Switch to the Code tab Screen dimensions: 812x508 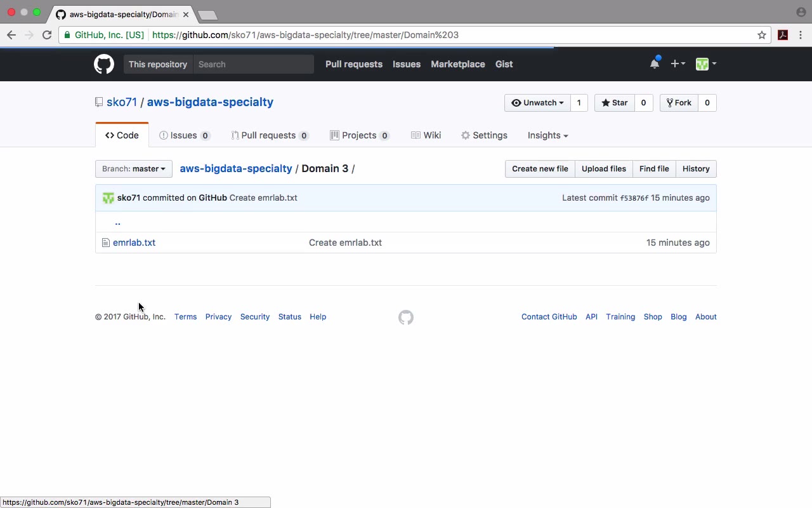click(122, 135)
